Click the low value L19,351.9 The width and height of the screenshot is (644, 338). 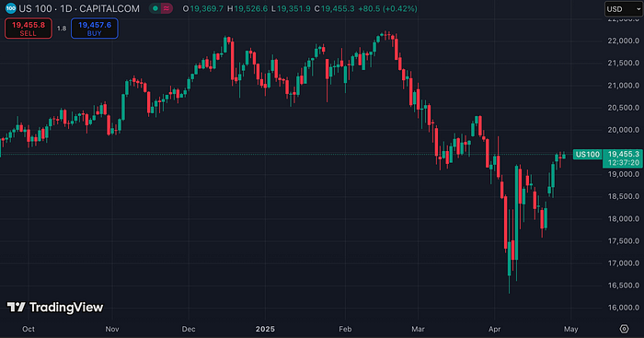(x=291, y=8)
